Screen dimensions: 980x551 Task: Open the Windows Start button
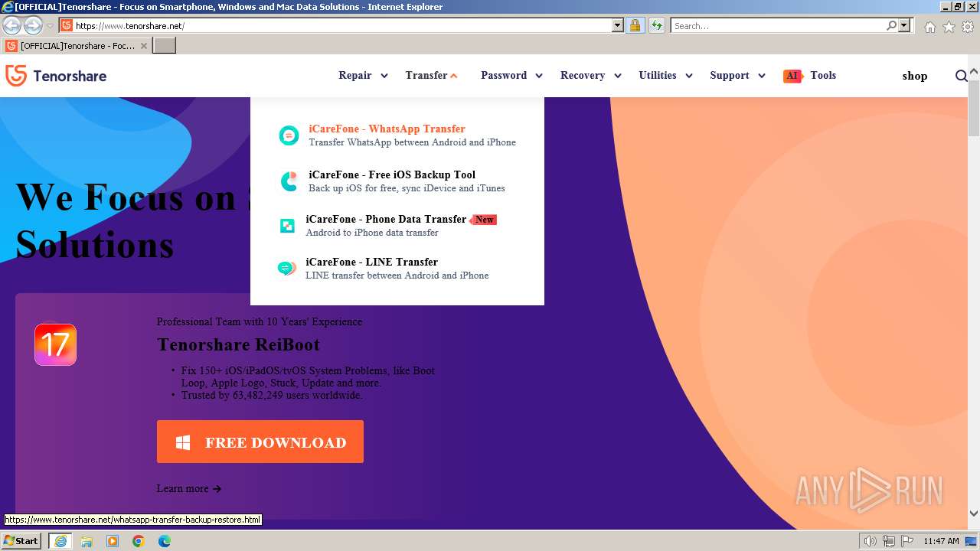21,541
